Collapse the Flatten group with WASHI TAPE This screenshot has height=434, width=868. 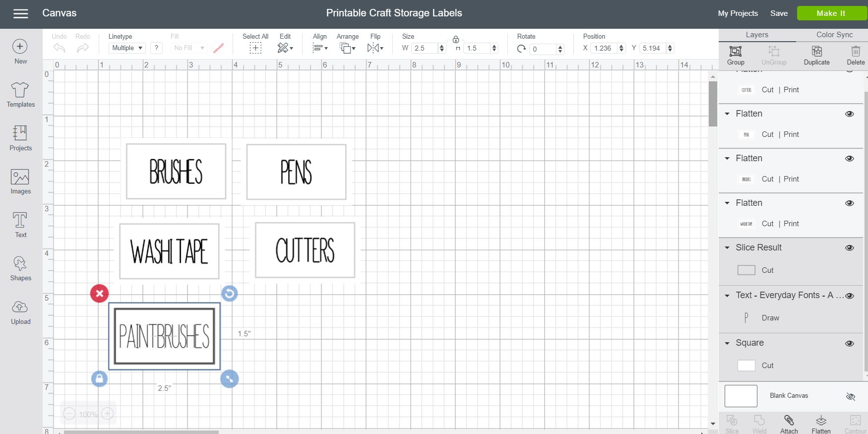(x=727, y=203)
